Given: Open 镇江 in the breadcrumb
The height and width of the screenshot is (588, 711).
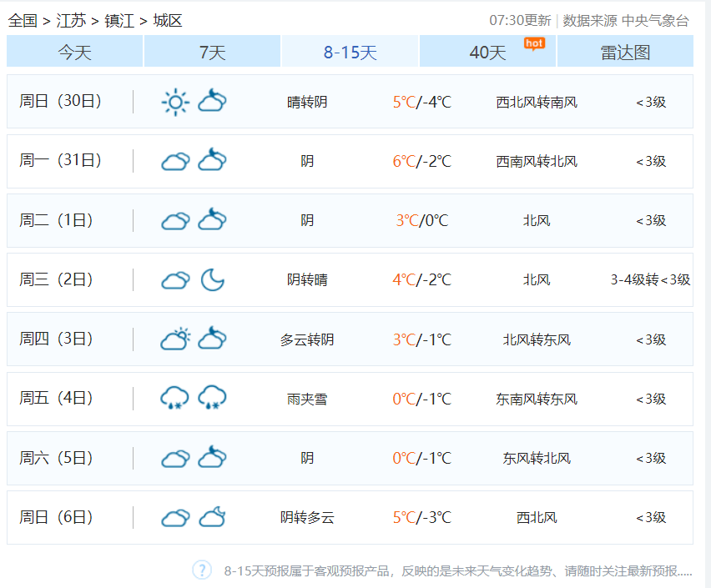Looking at the screenshot, I should [x=119, y=20].
